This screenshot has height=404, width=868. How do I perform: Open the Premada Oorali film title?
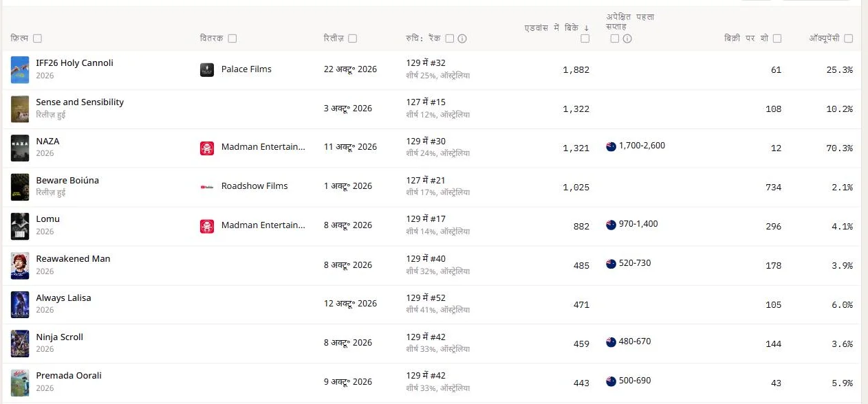click(69, 376)
